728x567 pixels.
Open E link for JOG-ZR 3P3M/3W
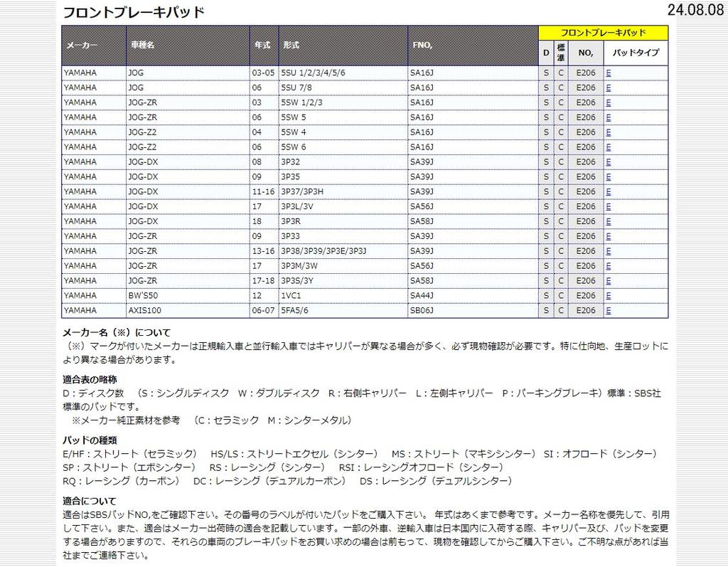pyautogui.click(x=609, y=266)
